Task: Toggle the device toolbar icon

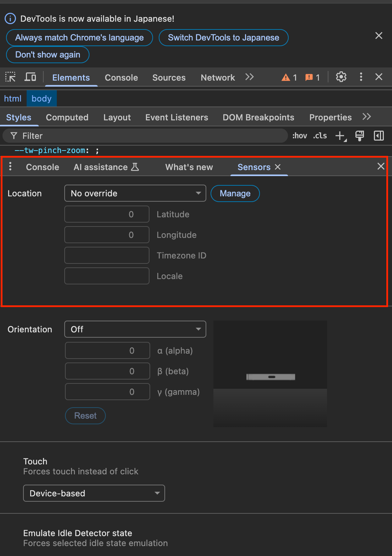Action: 30,77
